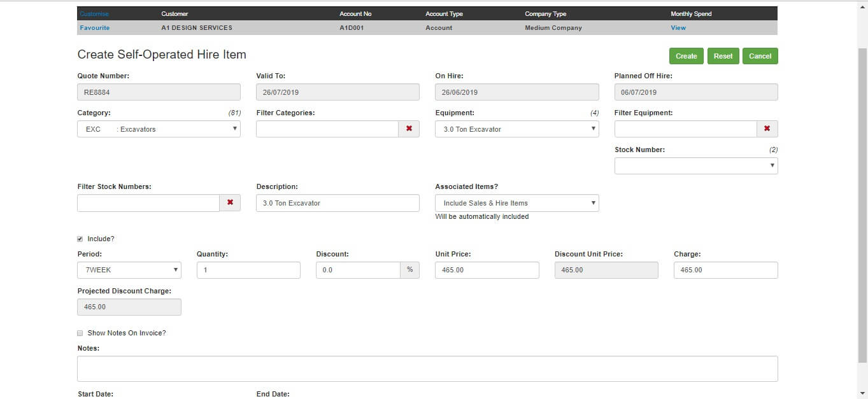
Task: Click the Filter Categories text field
Action: coord(327,129)
